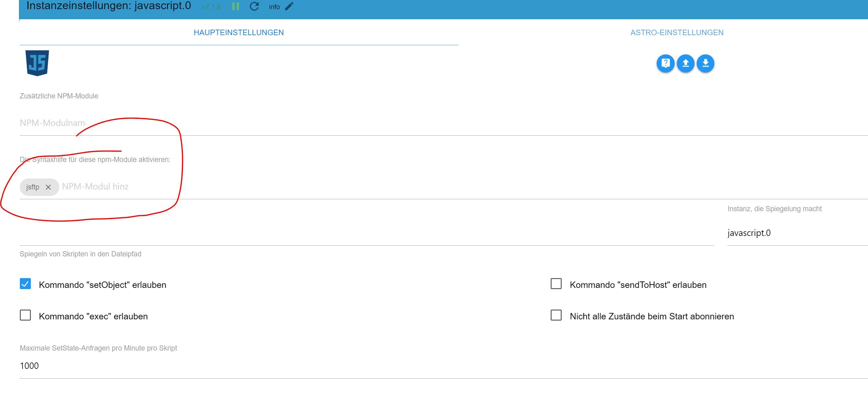This screenshot has width=868, height=393.
Task: Restart instance with reload icon
Action: click(254, 6)
